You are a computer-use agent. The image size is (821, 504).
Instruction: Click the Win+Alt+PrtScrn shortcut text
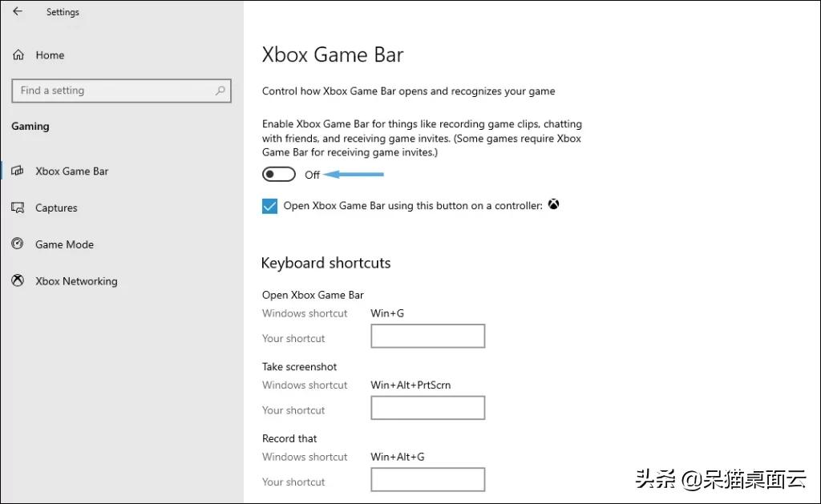tap(410, 385)
